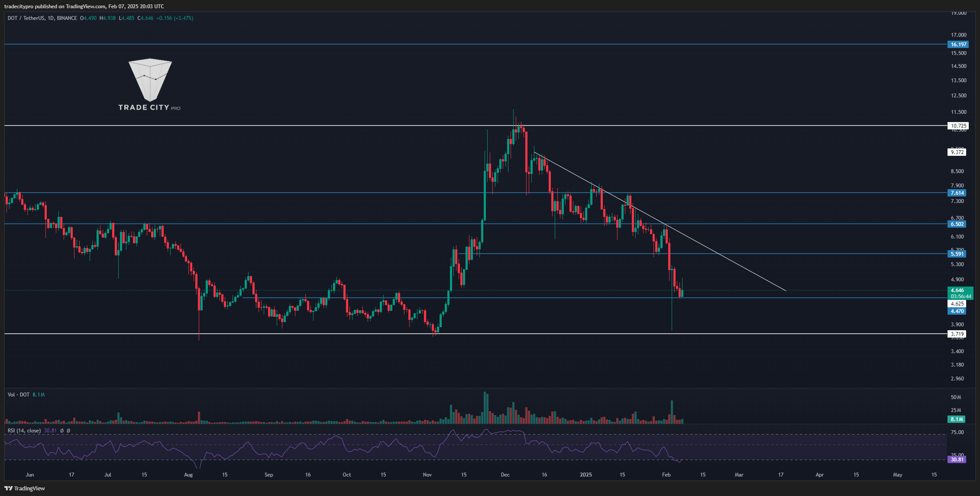Click the O4.490 open value in header
Screen dimensions: 980x496
tap(88, 18)
